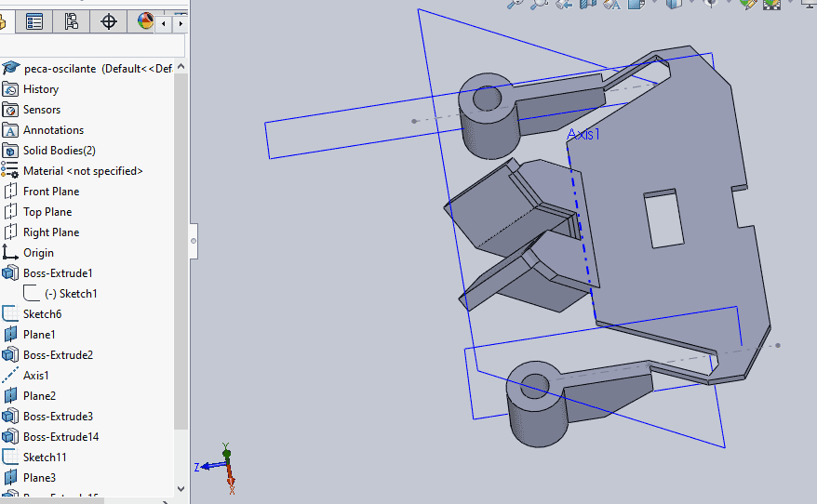Open the DimXpertManager crosshair tab

point(109,21)
